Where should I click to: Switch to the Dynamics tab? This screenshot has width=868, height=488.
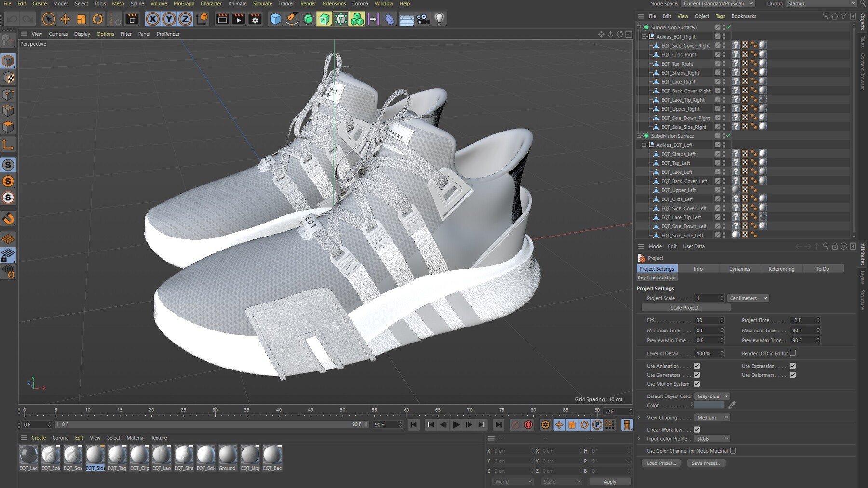[740, 269]
